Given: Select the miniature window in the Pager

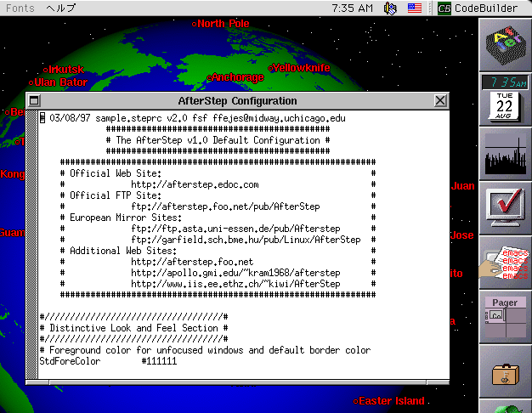Looking at the screenshot, I should 496,315.
